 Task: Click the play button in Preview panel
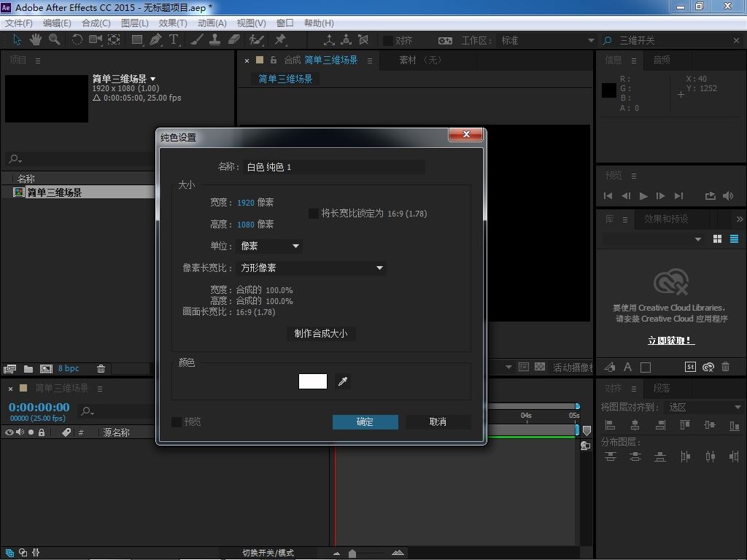click(x=643, y=195)
